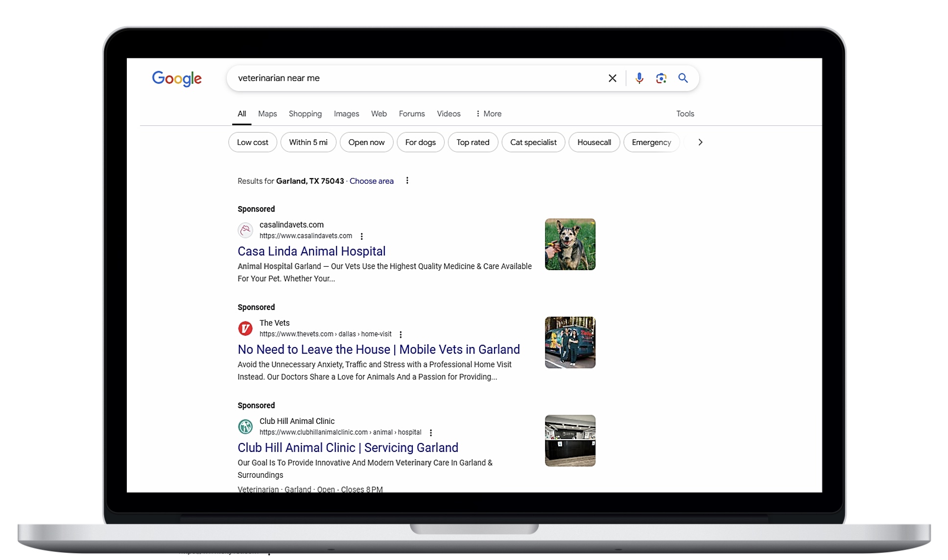Open 'Club Hill Animal Clinic | Servicing Garland' link
Image resolution: width=948 pixels, height=560 pixels.
348,448
